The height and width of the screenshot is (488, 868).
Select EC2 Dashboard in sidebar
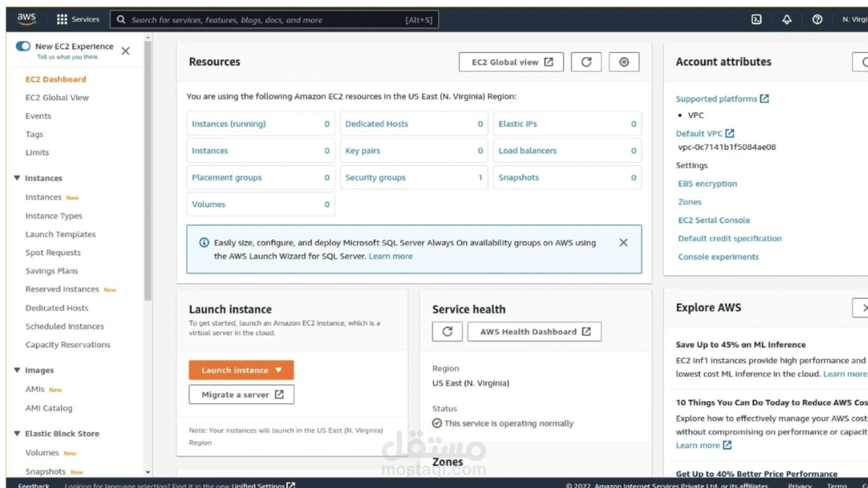click(56, 79)
